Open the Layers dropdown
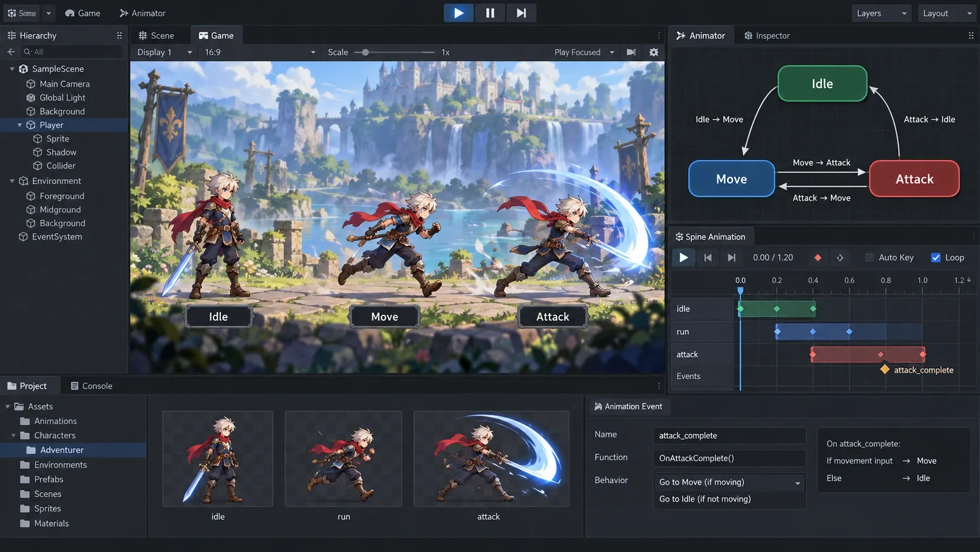The height and width of the screenshot is (552, 980). point(881,13)
